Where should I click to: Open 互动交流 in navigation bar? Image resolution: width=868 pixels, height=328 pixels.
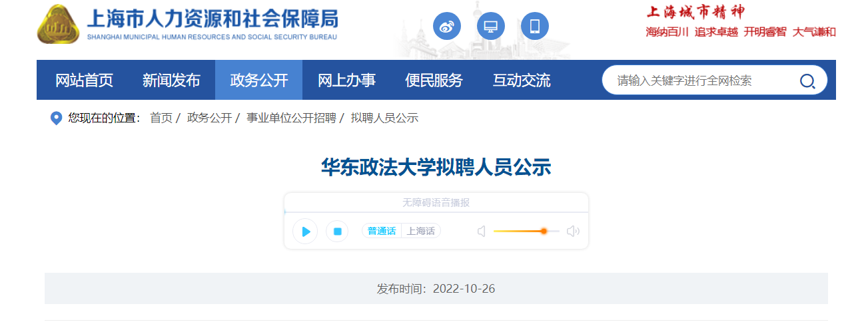(522, 81)
